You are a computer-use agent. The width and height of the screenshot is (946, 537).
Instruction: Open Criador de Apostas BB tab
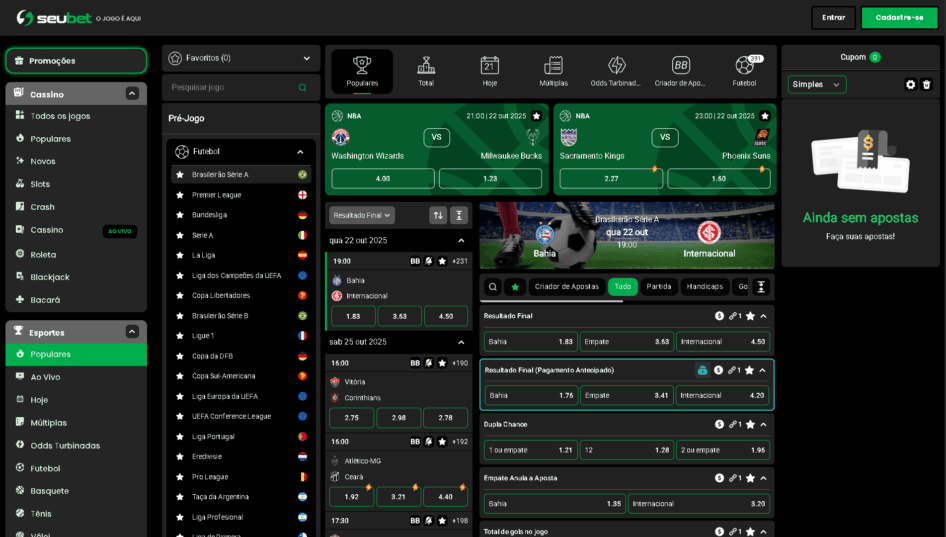pos(680,71)
